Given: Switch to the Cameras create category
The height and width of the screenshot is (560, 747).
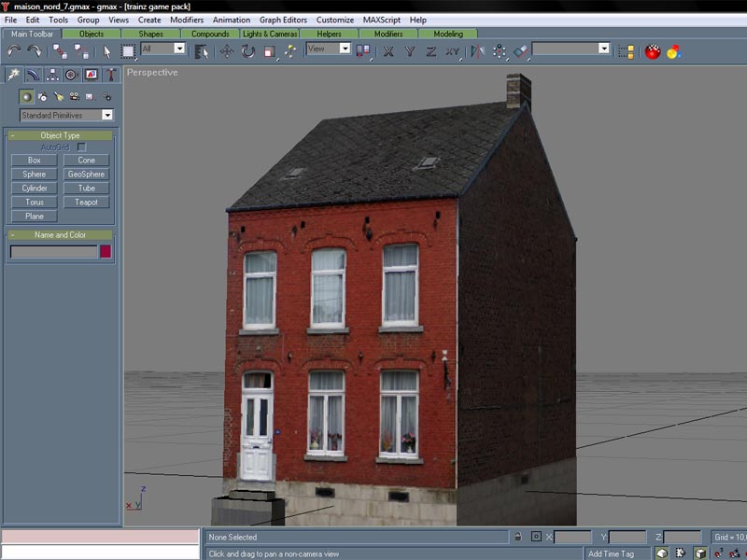Looking at the screenshot, I should tap(74, 95).
